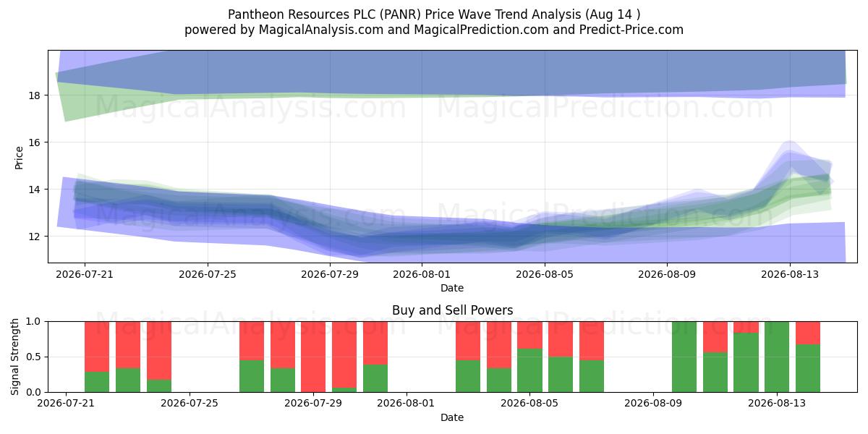Click the 'Date' label below the Buy and Sell chart
Screen dimensions: 868x434
pyautogui.click(x=452, y=417)
